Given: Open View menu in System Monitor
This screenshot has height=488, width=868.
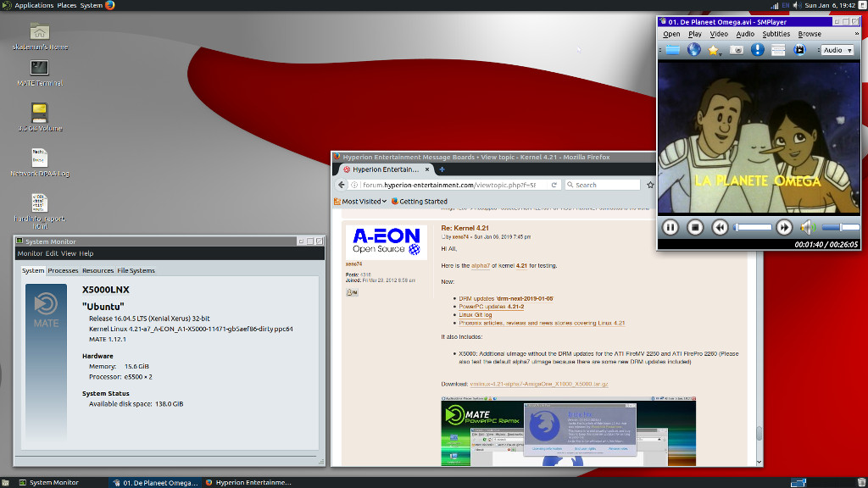Looking at the screenshot, I should pos(68,253).
